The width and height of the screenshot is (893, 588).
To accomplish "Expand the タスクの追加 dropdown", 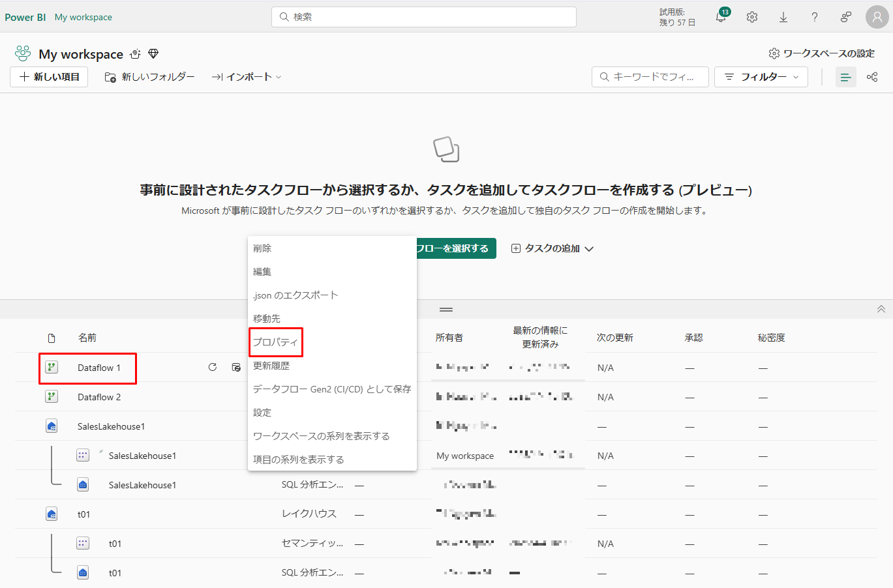I will coord(552,248).
